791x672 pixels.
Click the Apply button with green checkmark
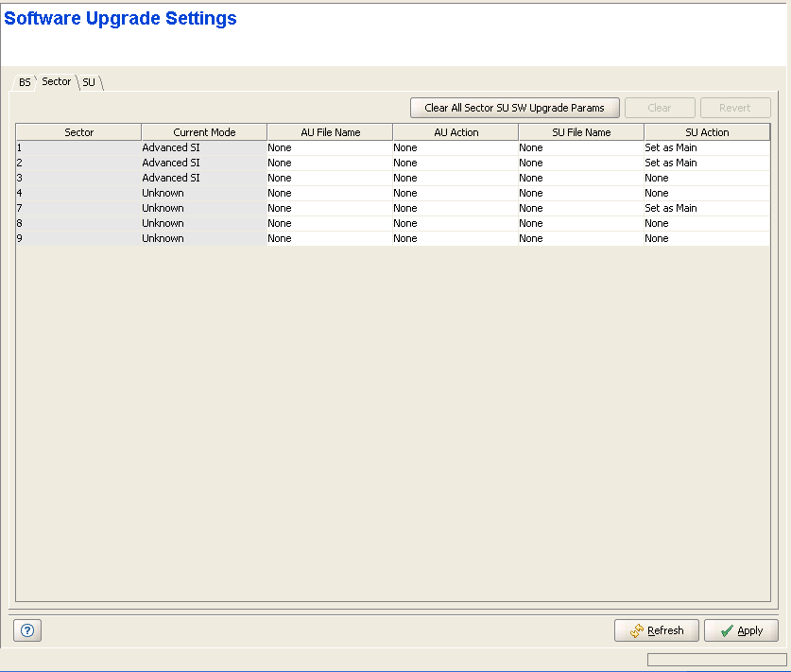741,630
